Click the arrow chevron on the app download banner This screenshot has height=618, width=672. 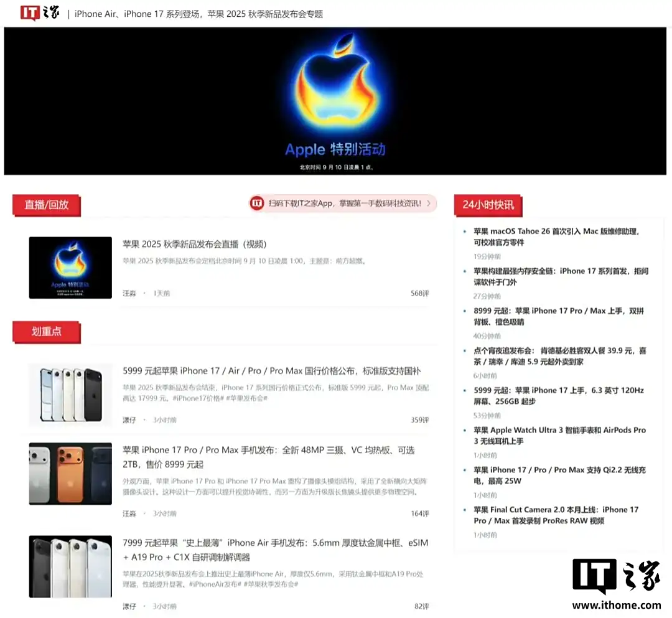click(x=429, y=204)
